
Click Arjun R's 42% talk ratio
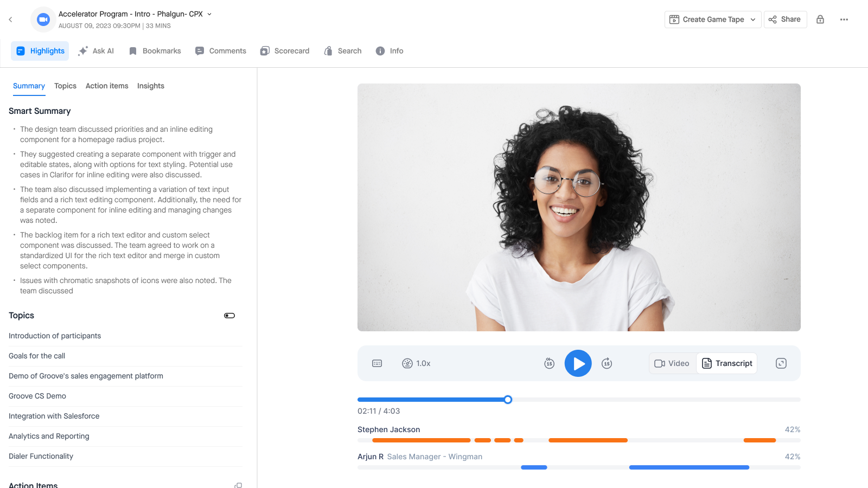point(793,457)
